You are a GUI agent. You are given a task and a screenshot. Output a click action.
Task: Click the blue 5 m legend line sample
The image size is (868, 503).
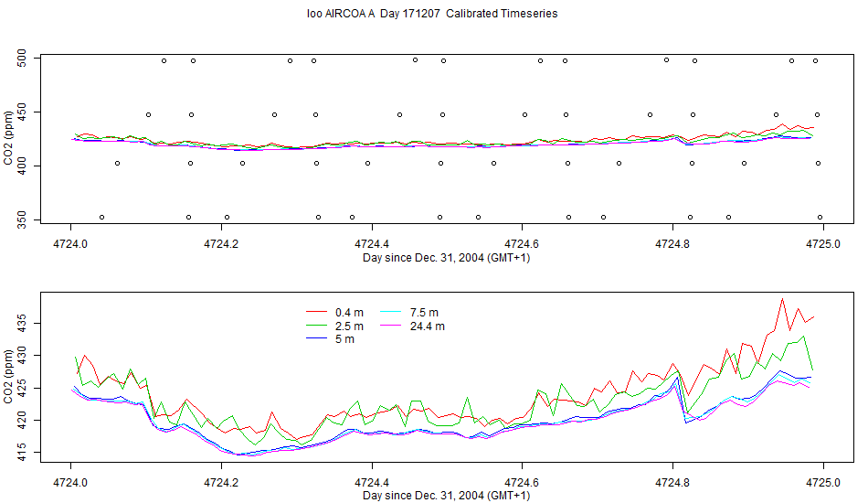click(x=316, y=339)
